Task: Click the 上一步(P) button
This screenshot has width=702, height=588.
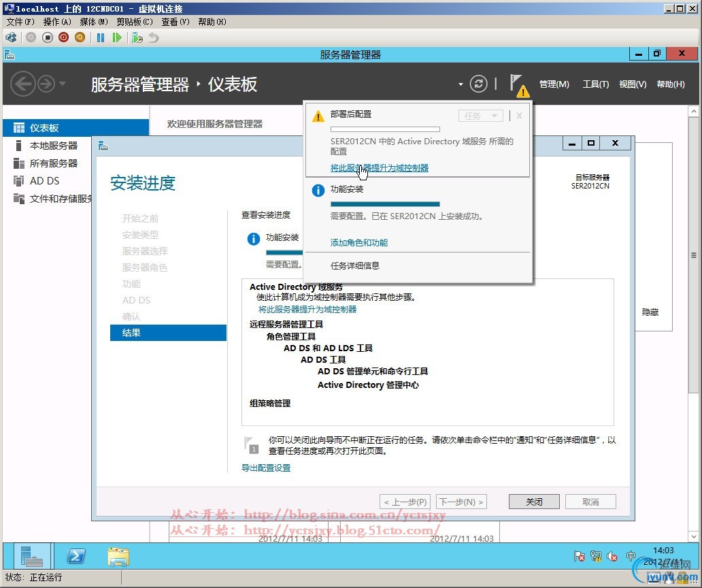Action: (405, 502)
